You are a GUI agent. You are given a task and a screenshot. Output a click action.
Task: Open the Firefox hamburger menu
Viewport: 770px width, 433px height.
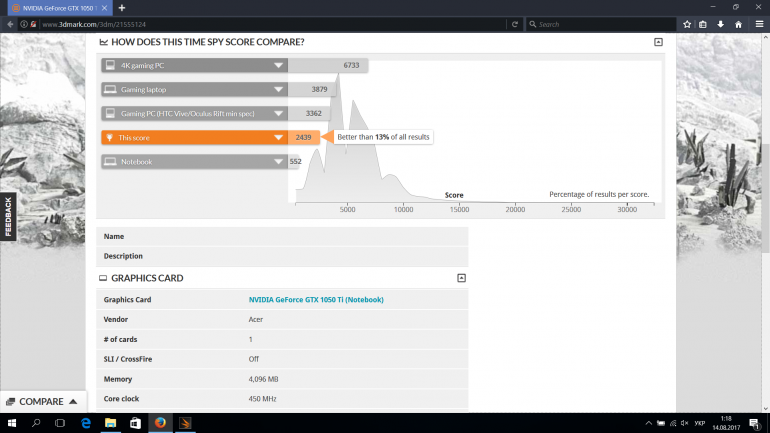tap(759, 24)
